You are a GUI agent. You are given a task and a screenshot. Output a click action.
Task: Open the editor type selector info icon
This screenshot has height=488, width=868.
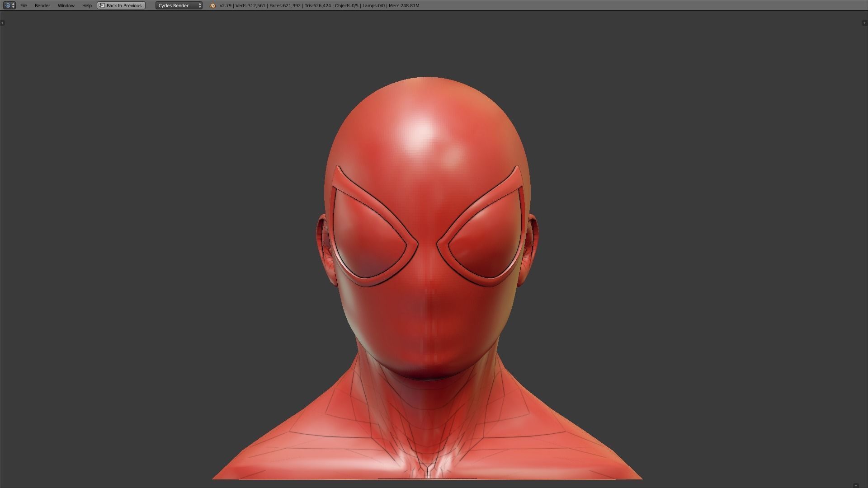pyautogui.click(x=9, y=5)
